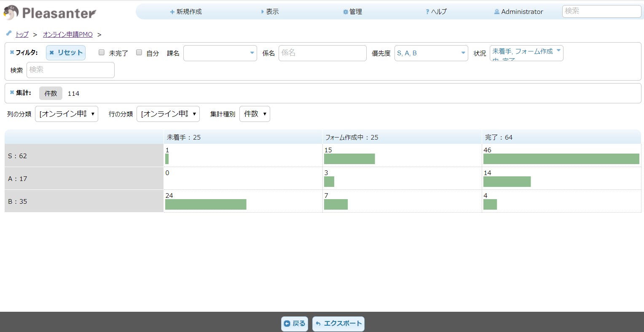Click the 係名 input field
Image resolution: width=644 pixels, height=332 pixels.
pos(322,53)
